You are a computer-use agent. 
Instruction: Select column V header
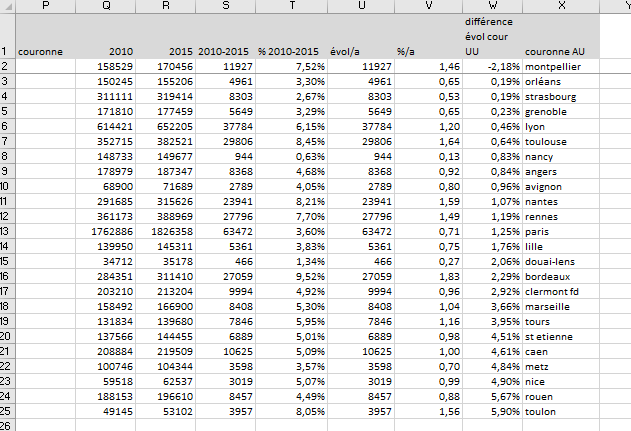(429, 6)
